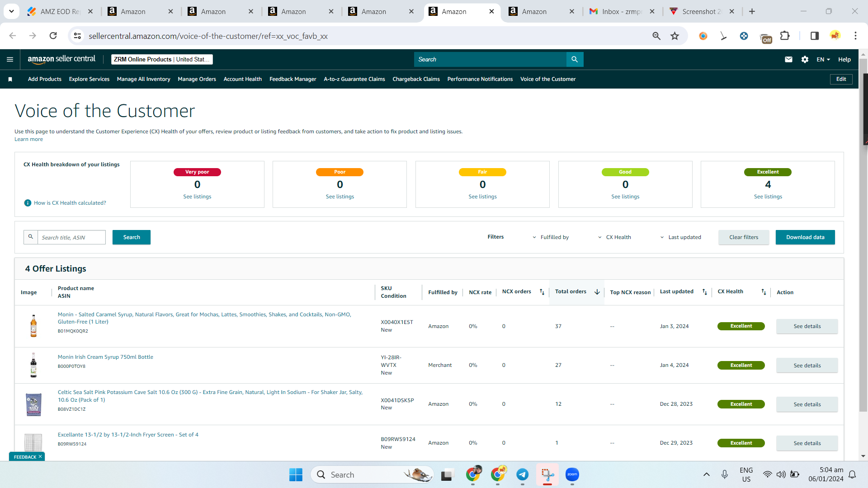Sort by CX Health column arrows
This screenshot has height=488, width=868.
pos(764,292)
